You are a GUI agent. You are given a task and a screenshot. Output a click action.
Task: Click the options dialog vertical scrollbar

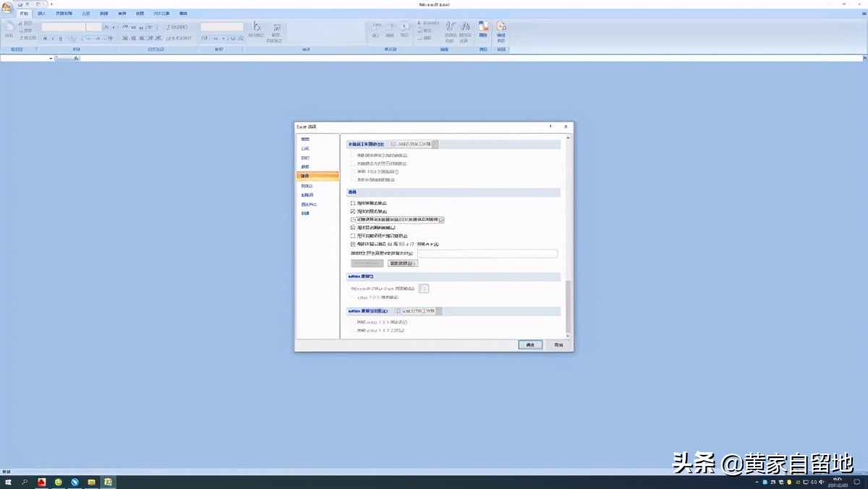(567, 304)
